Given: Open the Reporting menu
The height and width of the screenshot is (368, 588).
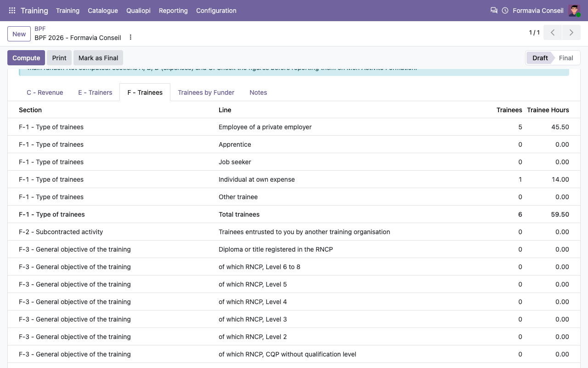Looking at the screenshot, I should 173,11.
